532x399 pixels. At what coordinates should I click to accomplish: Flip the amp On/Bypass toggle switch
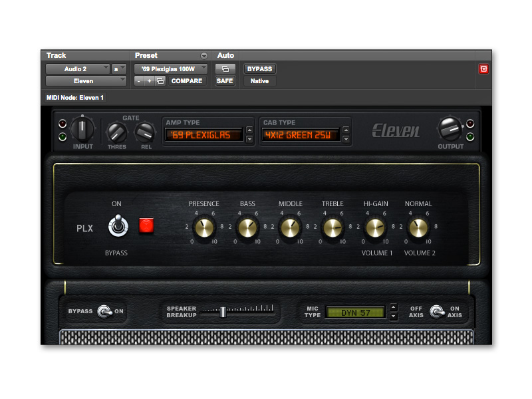pos(117,226)
